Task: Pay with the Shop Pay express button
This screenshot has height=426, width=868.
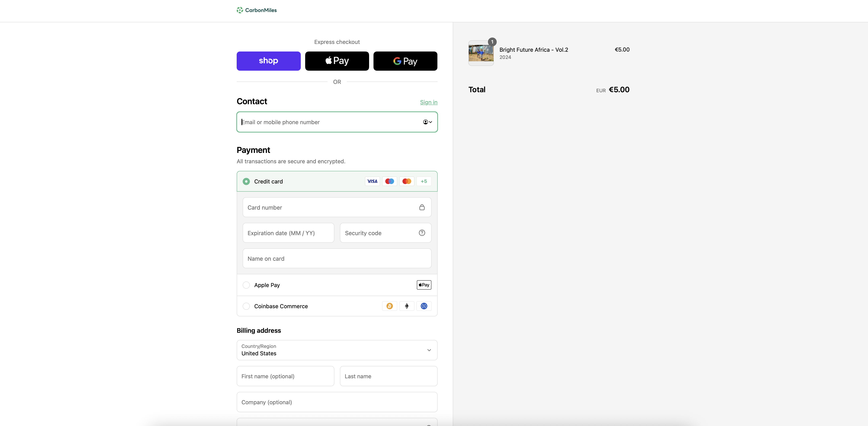Action: coord(268,61)
